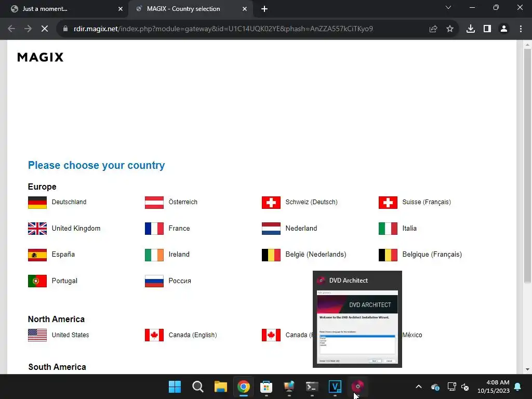Click the United States link

coord(70,335)
